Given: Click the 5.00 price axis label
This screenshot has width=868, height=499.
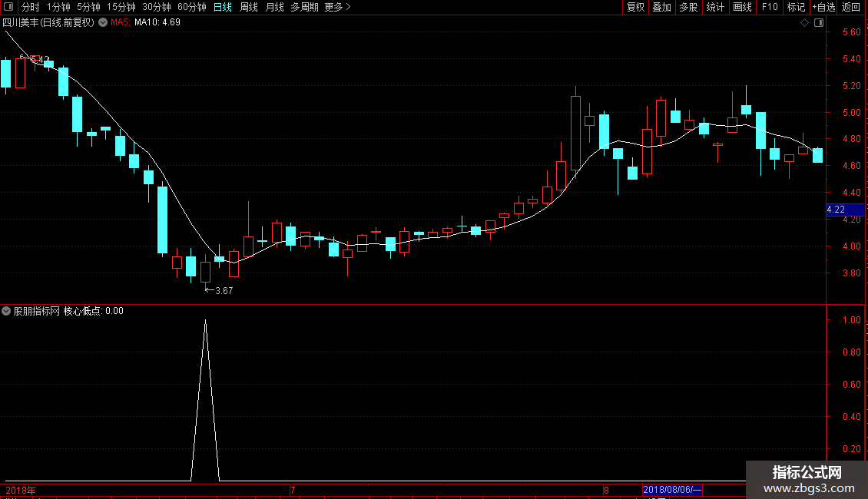Looking at the screenshot, I should [851, 112].
